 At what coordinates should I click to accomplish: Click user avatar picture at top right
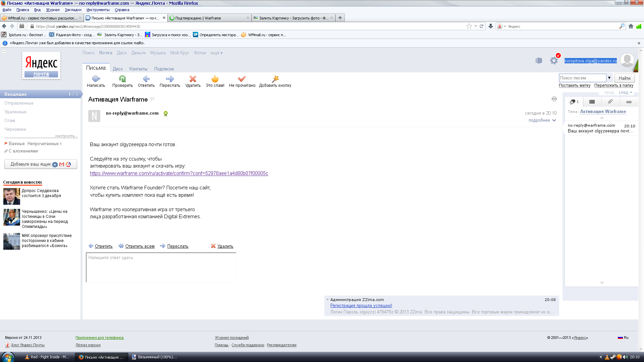tap(627, 60)
